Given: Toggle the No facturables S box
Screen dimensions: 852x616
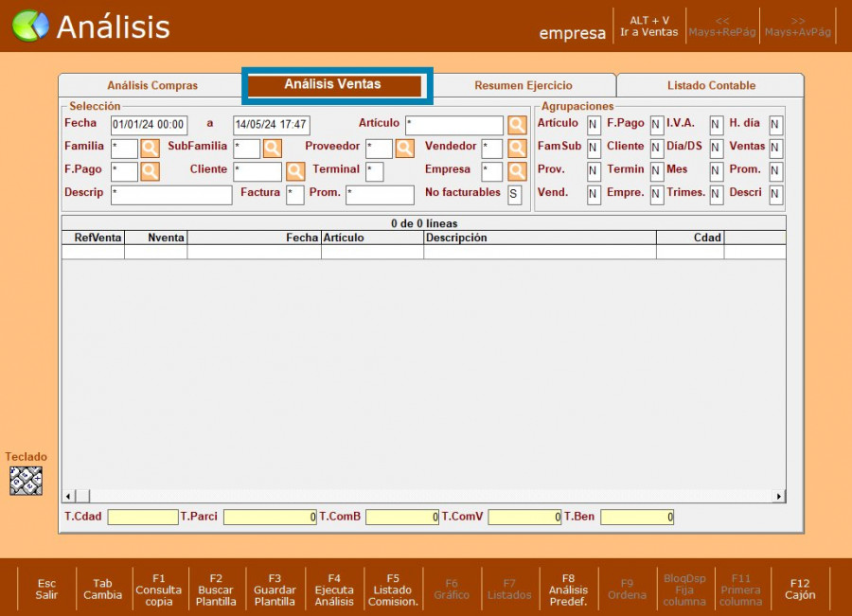Looking at the screenshot, I should coord(514,195).
